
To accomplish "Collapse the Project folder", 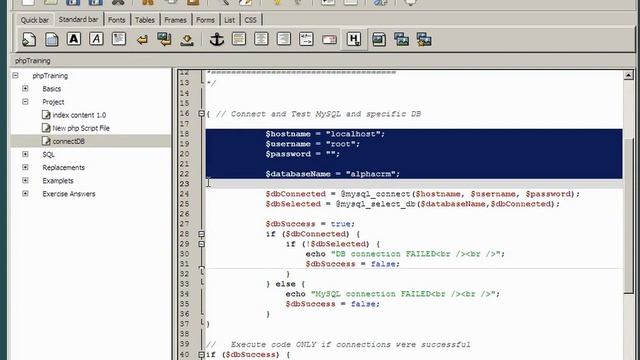I will 25,102.
